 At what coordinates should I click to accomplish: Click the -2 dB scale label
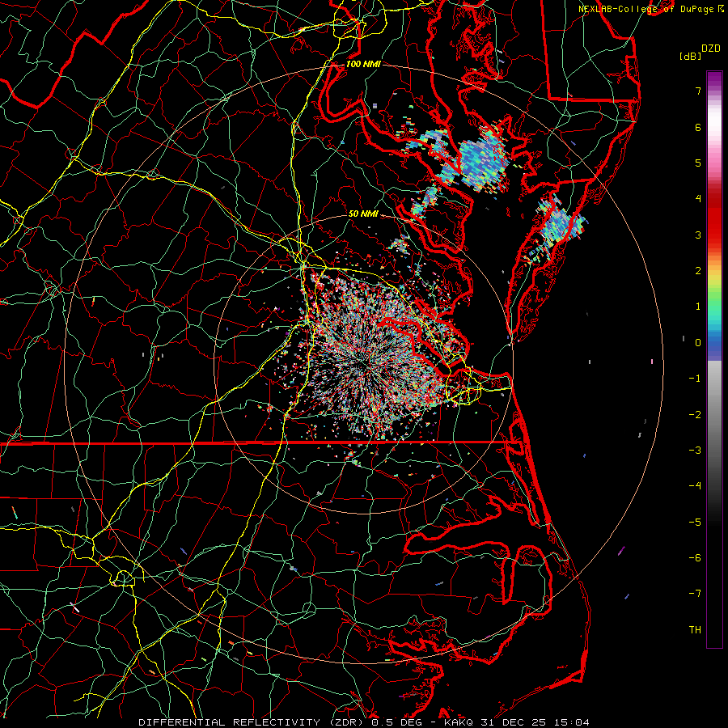[695, 415]
